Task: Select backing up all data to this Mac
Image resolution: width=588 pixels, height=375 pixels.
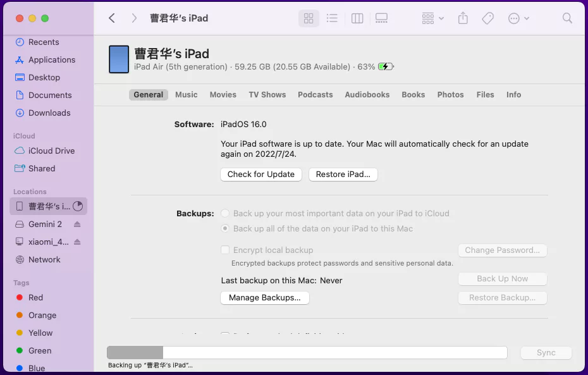Action: [x=225, y=228]
